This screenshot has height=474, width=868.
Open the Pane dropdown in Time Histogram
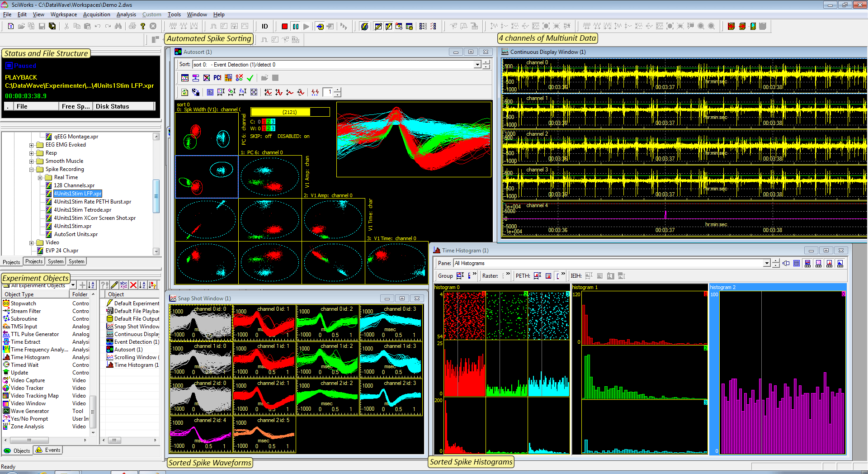(x=766, y=263)
